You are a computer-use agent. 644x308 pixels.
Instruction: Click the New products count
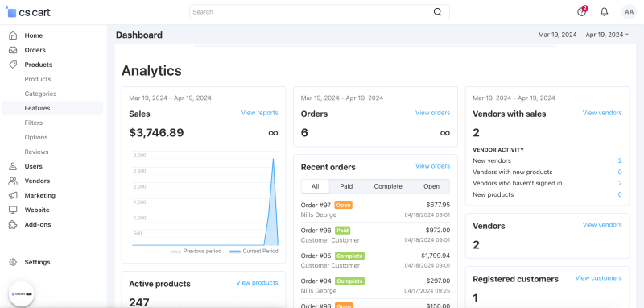click(620, 194)
